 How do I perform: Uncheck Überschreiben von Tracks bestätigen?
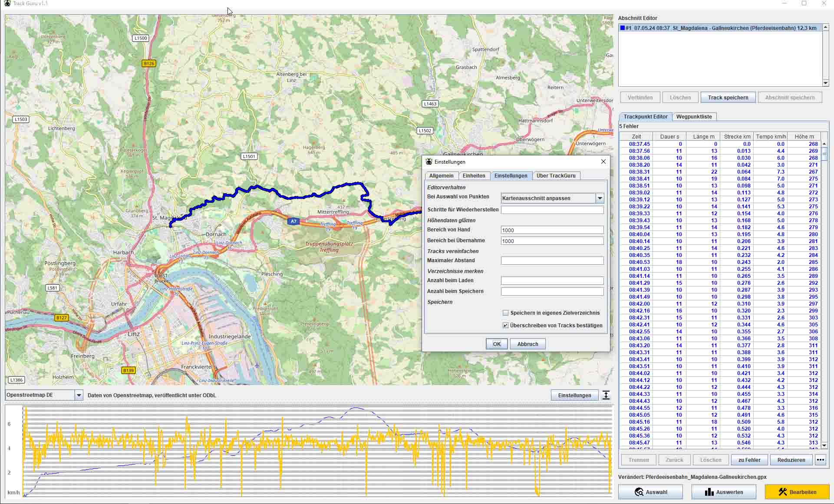point(505,325)
